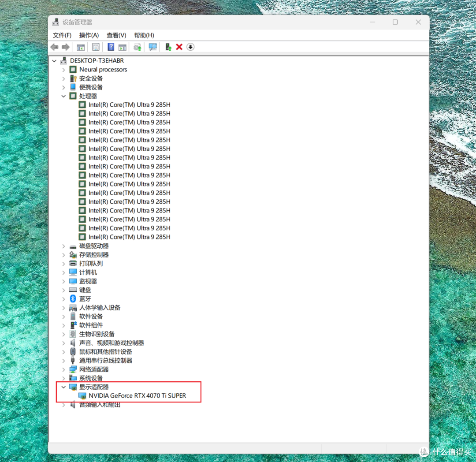Scan for hardware changes via monitor icon
The width and height of the screenshot is (476, 462).
(152, 47)
